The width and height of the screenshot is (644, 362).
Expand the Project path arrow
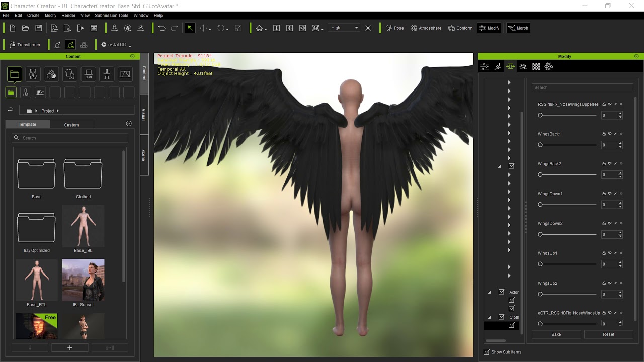58,111
